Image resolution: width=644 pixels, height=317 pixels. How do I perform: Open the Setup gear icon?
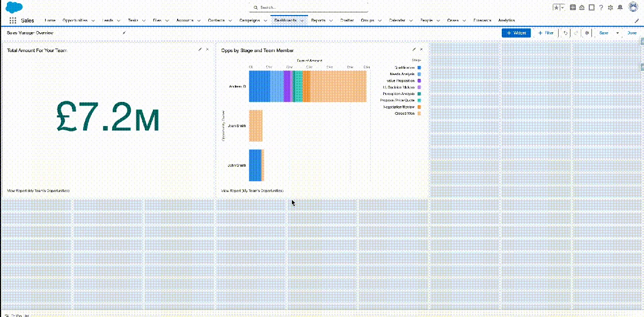tap(610, 8)
